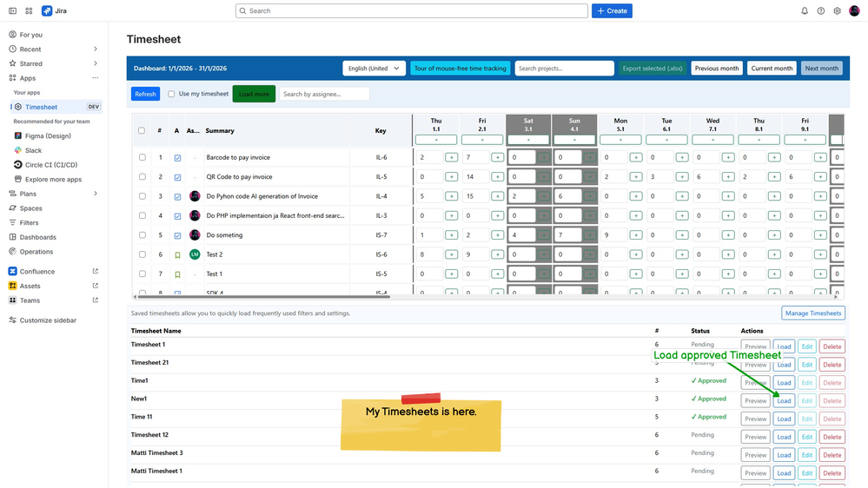This screenshot has height=488, width=868.
Task: Go to Next month
Action: (x=821, y=68)
